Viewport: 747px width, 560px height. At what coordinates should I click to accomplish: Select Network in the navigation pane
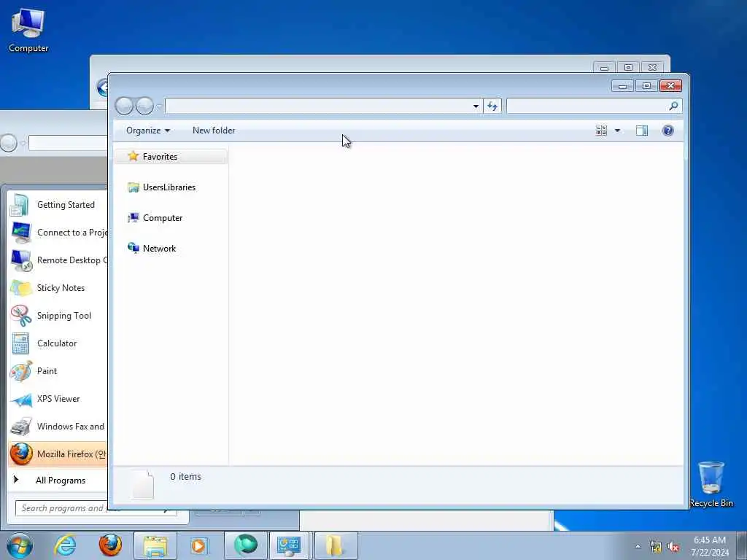click(159, 248)
